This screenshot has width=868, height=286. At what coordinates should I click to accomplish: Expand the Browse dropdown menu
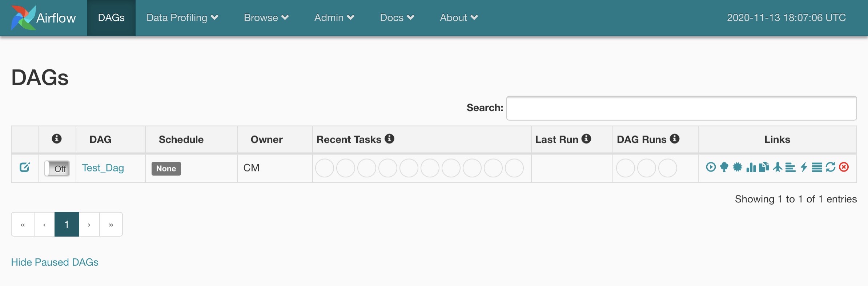[266, 17]
